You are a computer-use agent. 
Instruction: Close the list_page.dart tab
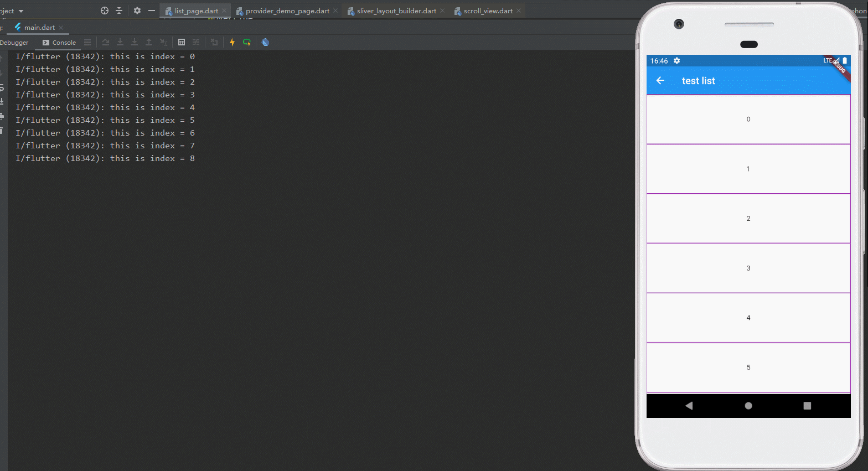click(224, 11)
